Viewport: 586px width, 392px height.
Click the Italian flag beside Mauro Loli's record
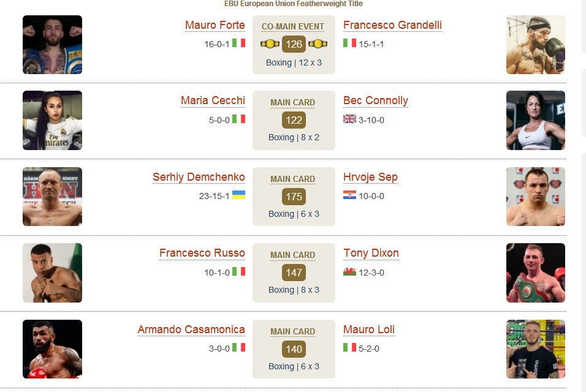coord(349,347)
